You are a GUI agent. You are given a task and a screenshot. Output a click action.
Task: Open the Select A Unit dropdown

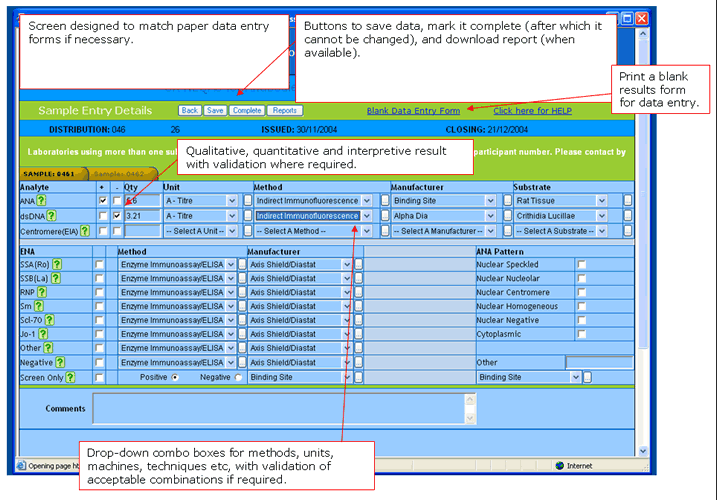[x=232, y=231]
